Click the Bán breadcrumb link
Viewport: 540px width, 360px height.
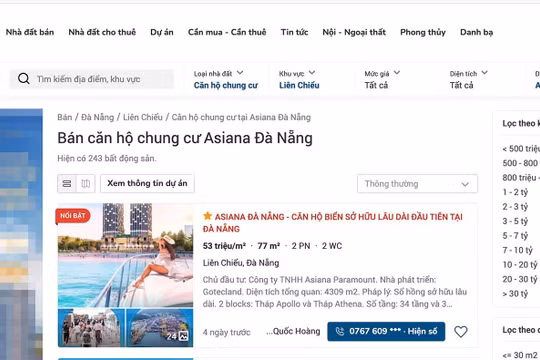(65, 117)
